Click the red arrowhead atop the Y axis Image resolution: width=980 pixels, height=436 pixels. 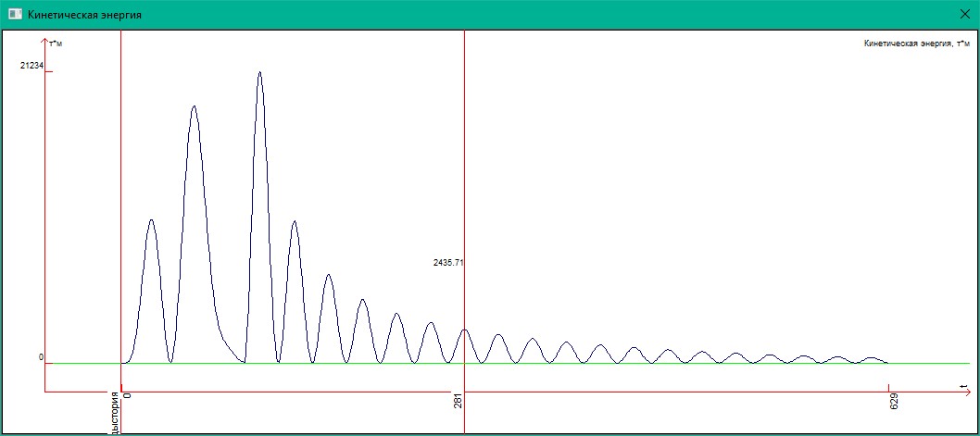point(44,42)
